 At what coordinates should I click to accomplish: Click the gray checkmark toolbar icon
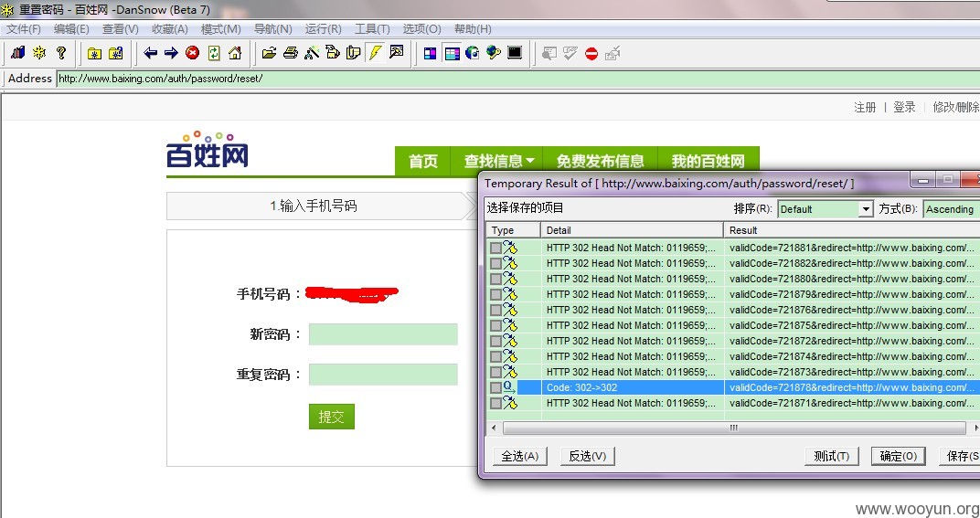point(570,53)
